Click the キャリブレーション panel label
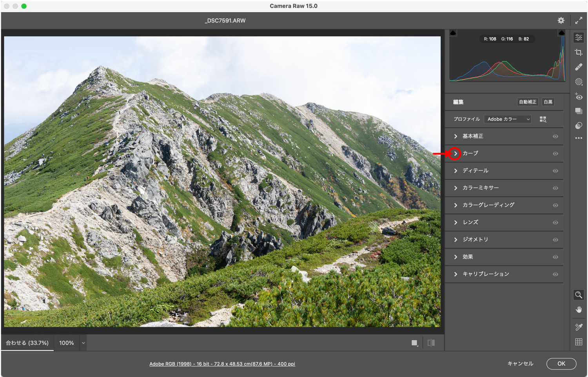The image size is (588, 377). (486, 274)
